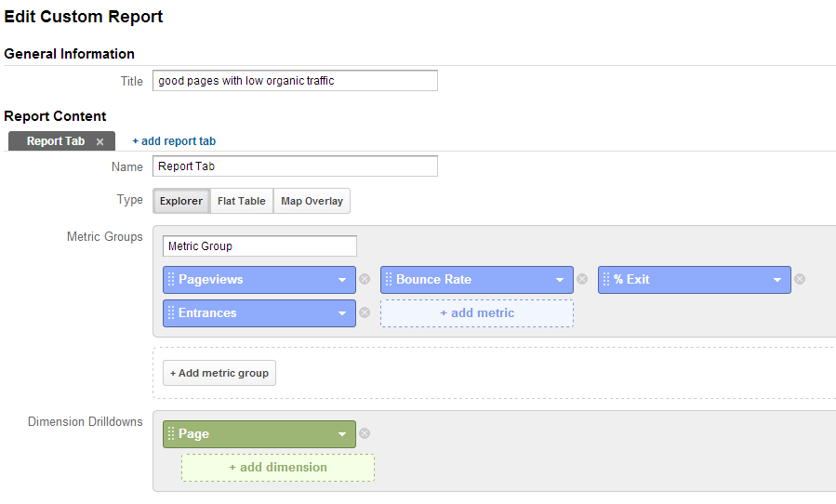Click the add metric placeholder

click(477, 313)
